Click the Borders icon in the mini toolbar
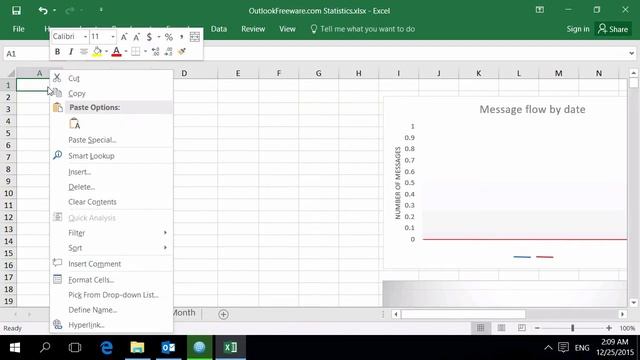This screenshot has width=640, height=360. tap(136, 52)
